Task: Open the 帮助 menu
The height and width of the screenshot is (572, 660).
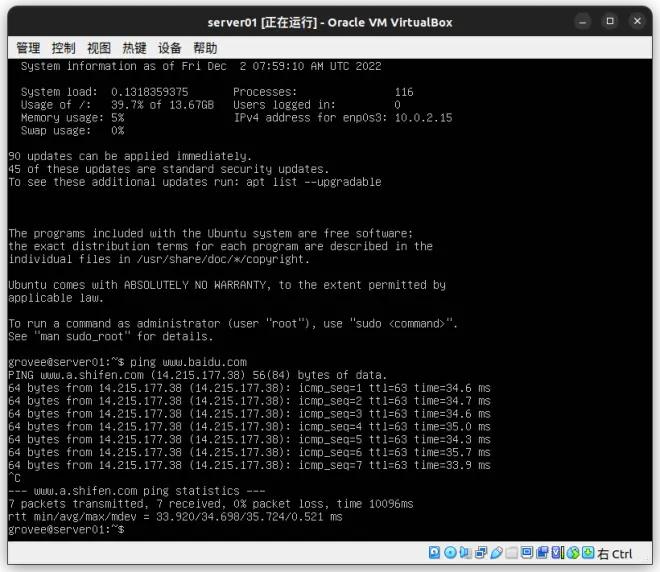Action: [205, 48]
